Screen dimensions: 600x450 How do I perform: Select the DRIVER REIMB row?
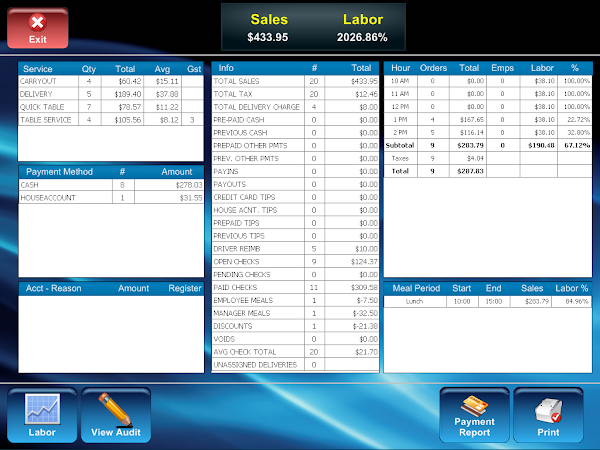pyautogui.click(x=295, y=249)
